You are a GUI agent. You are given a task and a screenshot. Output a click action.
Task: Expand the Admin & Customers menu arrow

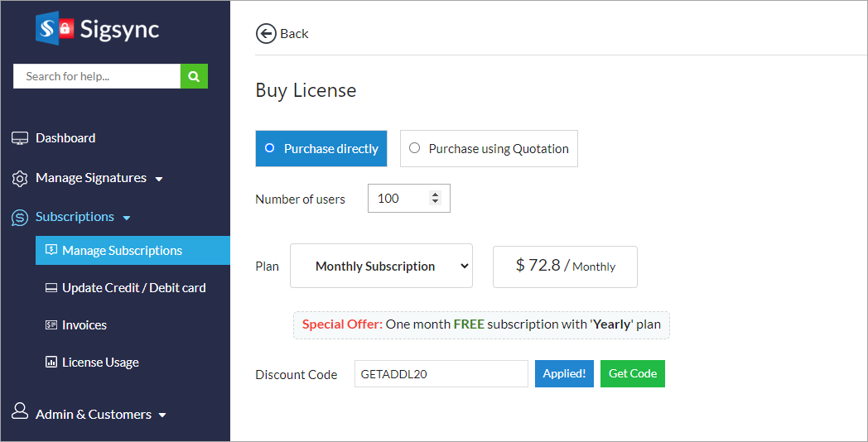(162, 415)
